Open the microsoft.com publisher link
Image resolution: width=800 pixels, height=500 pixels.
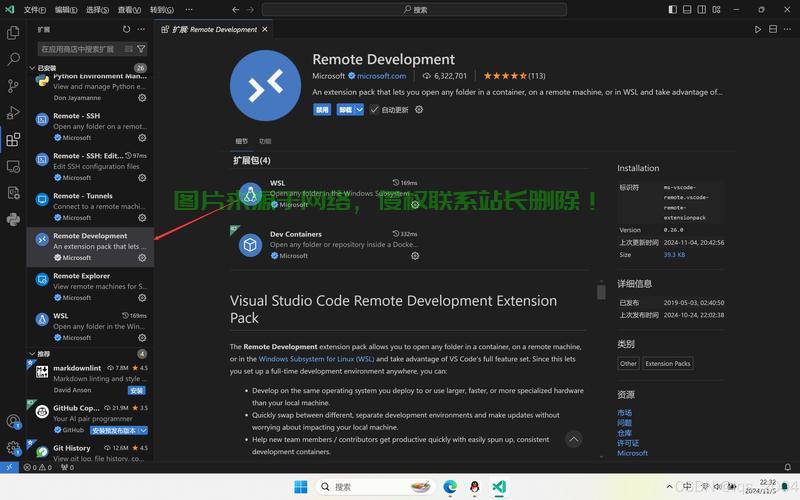click(x=381, y=76)
